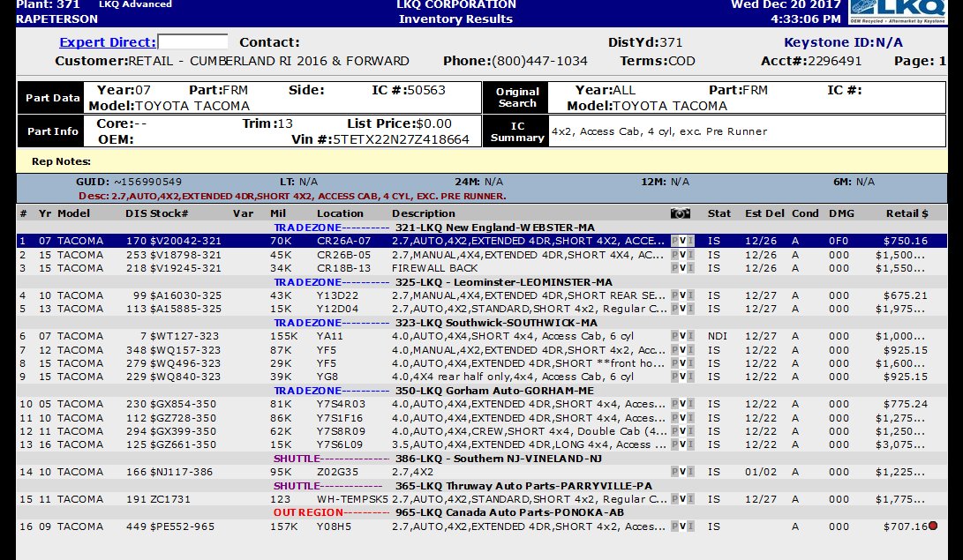Click the LKQ logo in the top corner

[x=898, y=11]
